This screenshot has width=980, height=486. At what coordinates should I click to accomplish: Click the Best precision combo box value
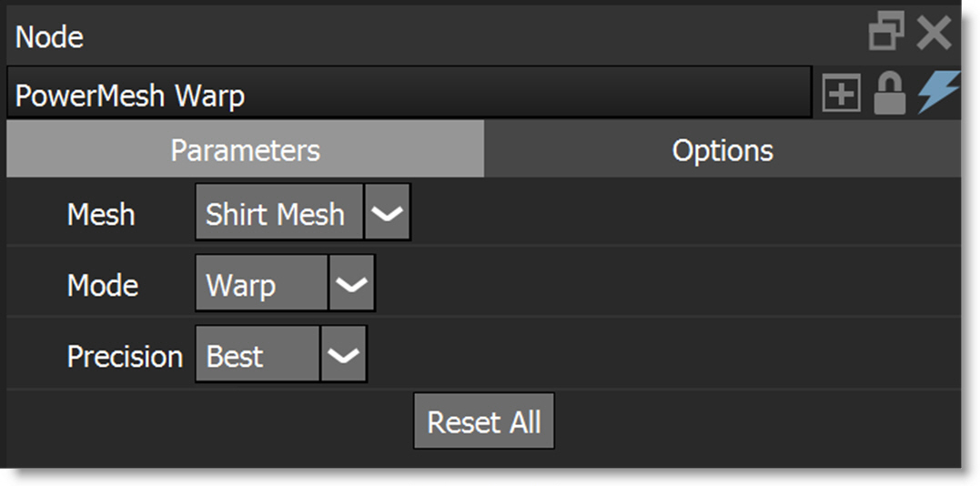(x=257, y=356)
